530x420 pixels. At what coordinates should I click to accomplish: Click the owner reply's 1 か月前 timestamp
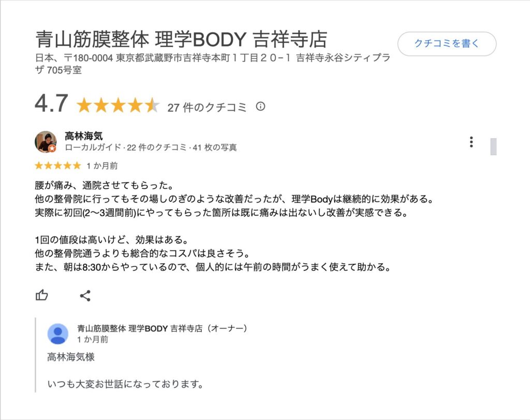coord(93,340)
